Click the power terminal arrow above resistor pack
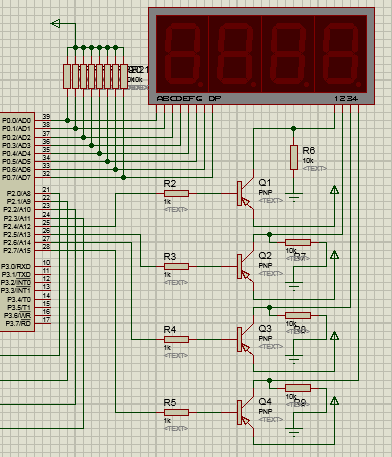Image resolution: width=392 pixels, height=457 pixels. (56, 24)
